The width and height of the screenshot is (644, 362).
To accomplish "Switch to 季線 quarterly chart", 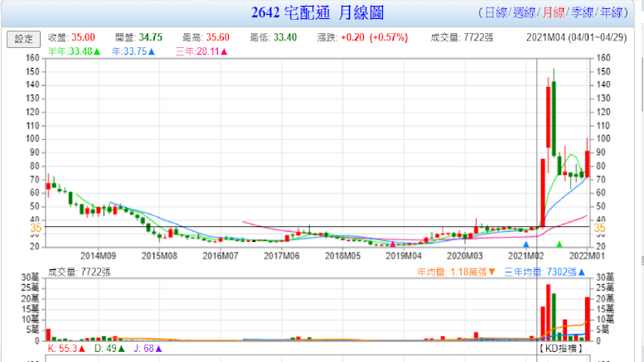I will [583, 12].
